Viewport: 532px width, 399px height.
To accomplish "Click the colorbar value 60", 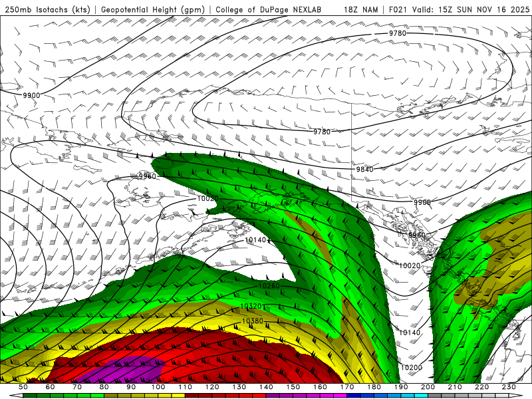I will tap(51, 387).
